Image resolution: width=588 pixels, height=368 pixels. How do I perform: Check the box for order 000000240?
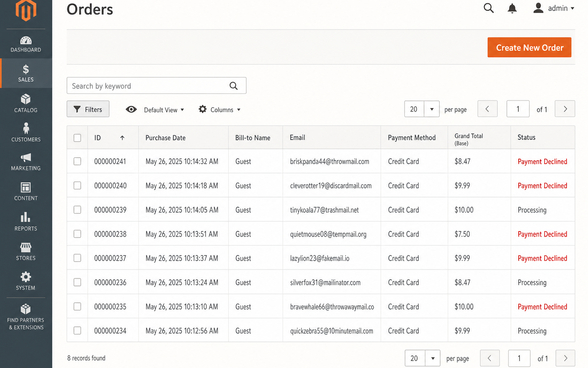point(77,186)
